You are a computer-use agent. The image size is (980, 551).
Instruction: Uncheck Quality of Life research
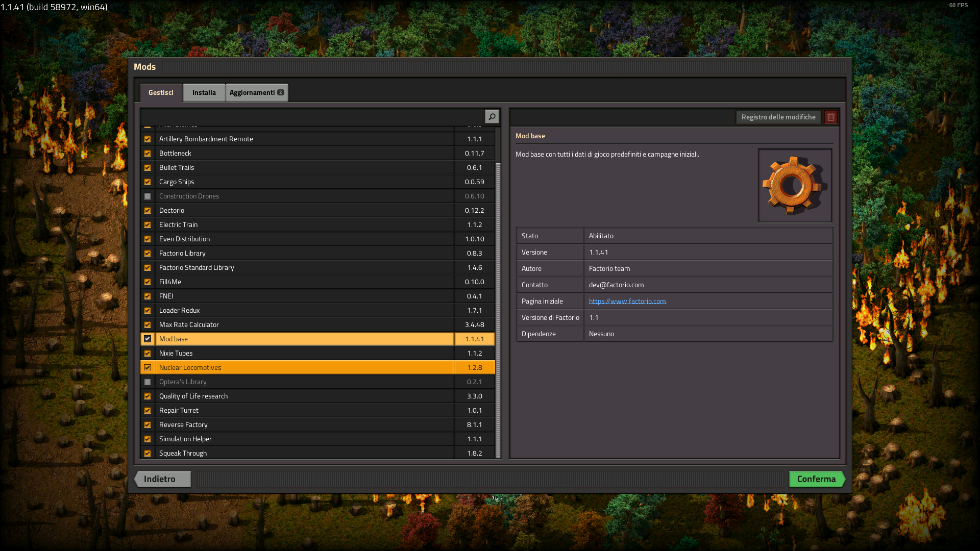148,396
